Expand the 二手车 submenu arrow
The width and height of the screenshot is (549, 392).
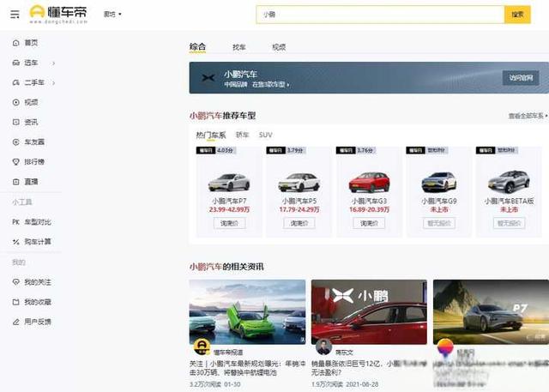point(53,82)
